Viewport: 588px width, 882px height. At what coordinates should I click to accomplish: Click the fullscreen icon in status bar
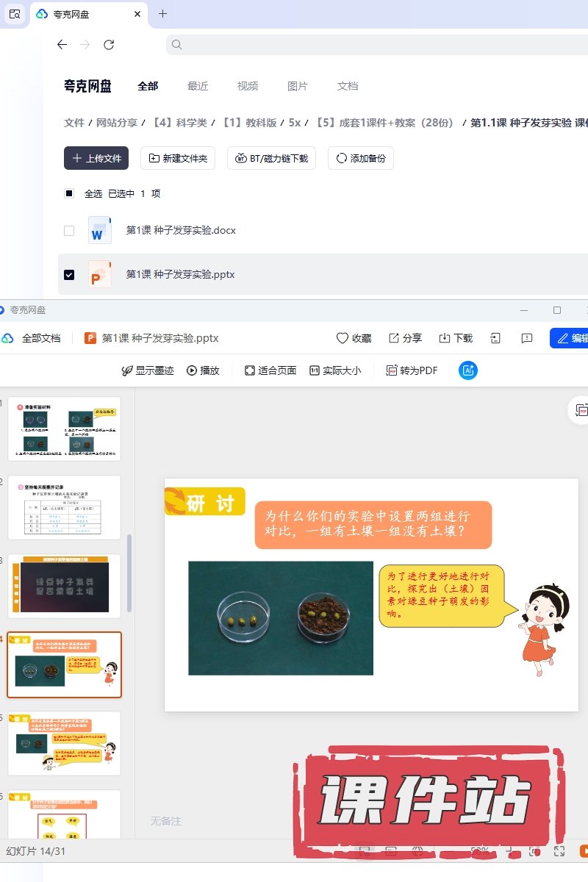559,850
